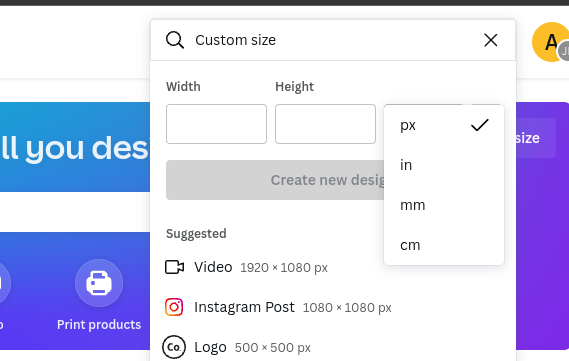Choose cm from unit list
The image size is (569, 361).
[x=444, y=245]
